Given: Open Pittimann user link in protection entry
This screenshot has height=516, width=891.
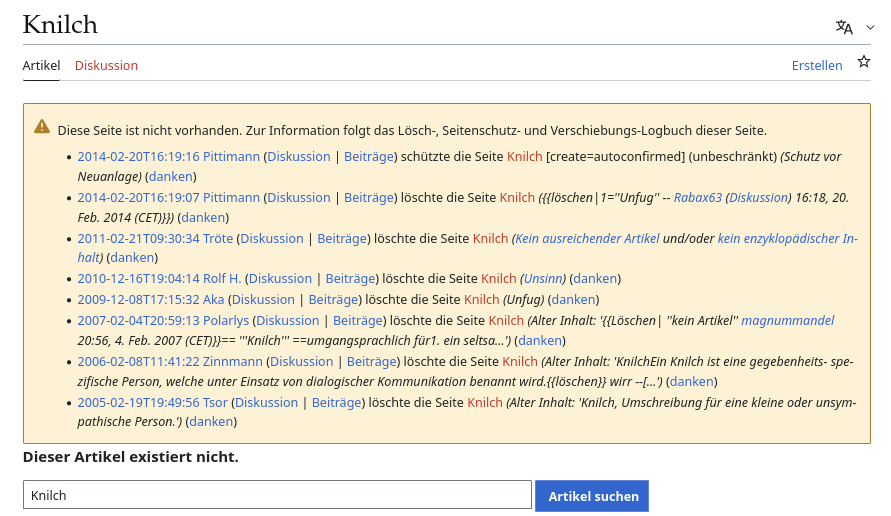Looking at the screenshot, I should coord(231,157).
